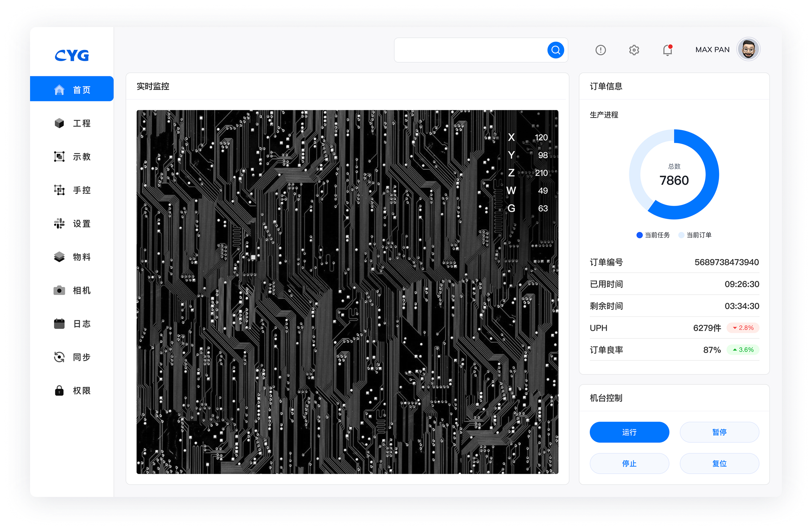Click the MAX PAN username
Image resolution: width=812 pixels, height=530 pixels.
pyautogui.click(x=712, y=50)
